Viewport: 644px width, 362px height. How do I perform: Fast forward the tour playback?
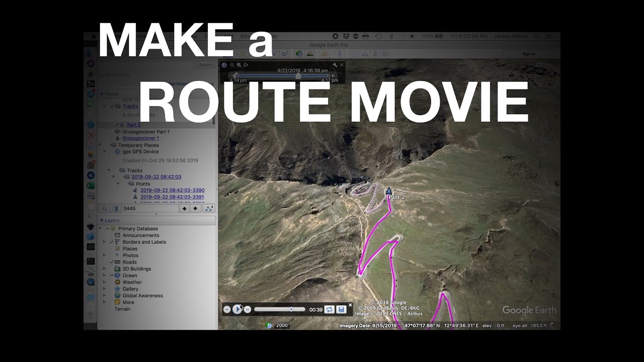point(247,310)
